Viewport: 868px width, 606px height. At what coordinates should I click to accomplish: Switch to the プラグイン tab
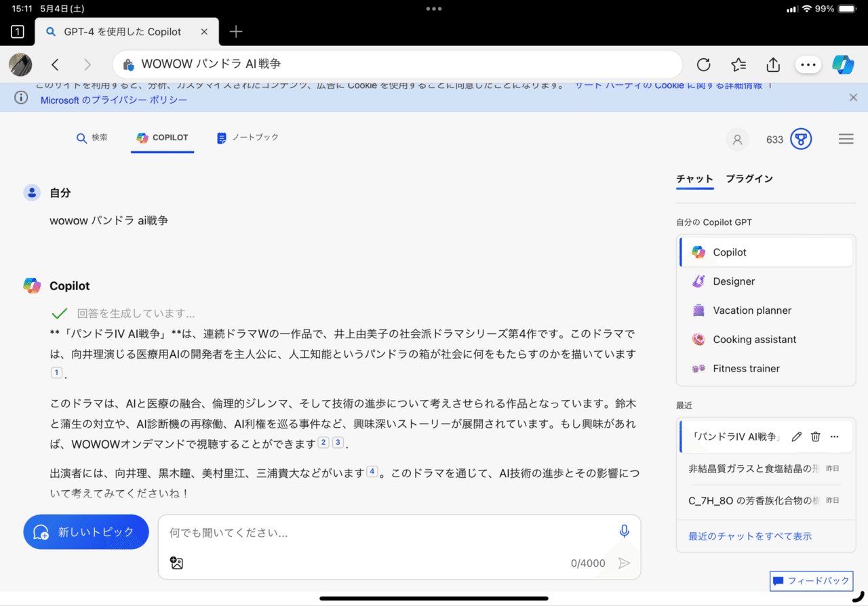pyautogui.click(x=750, y=178)
